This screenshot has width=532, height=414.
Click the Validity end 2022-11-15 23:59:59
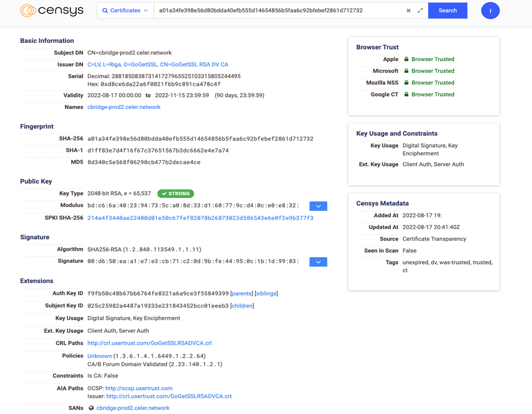pyautogui.click(x=182, y=95)
